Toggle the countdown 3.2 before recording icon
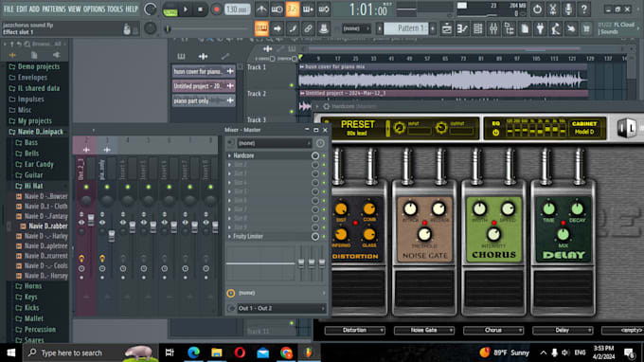This screenshot has width=644, height=362. pyautogui.click(x=292, y=9)
